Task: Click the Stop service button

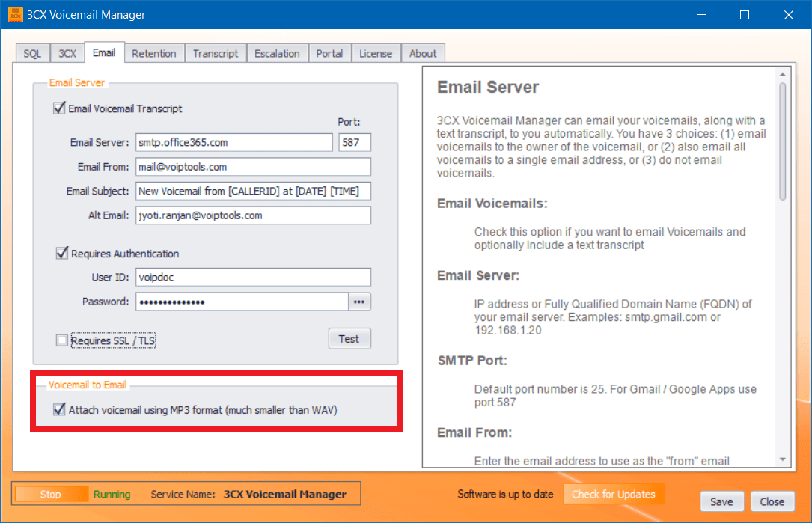Action: coord(51,494)
